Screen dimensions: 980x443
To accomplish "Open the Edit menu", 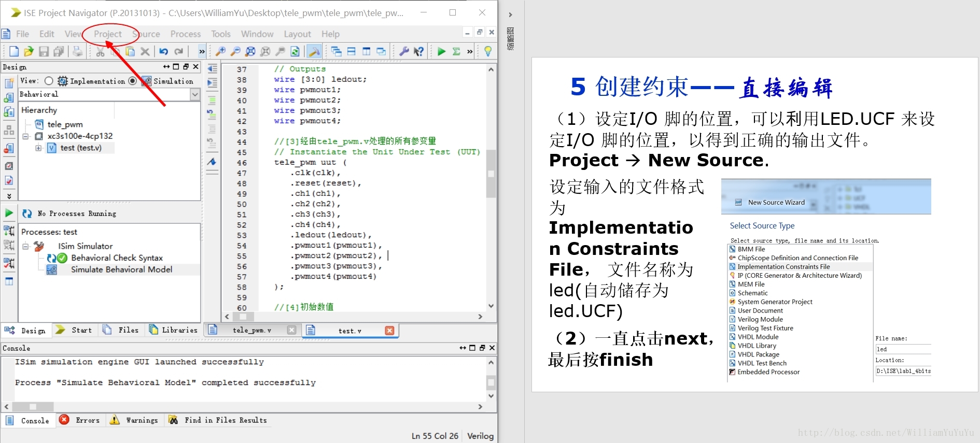I will tap(47, 34).
